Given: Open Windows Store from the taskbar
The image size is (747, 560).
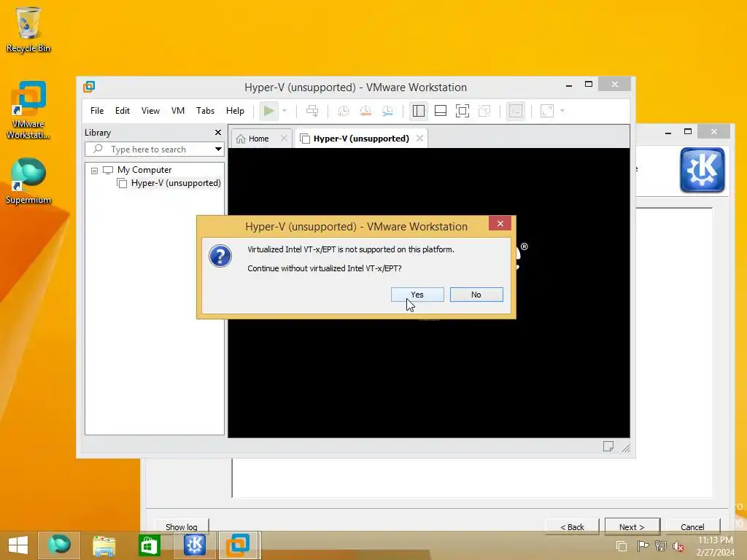Looking at the screenshot, I should click(x=149, y=545).
